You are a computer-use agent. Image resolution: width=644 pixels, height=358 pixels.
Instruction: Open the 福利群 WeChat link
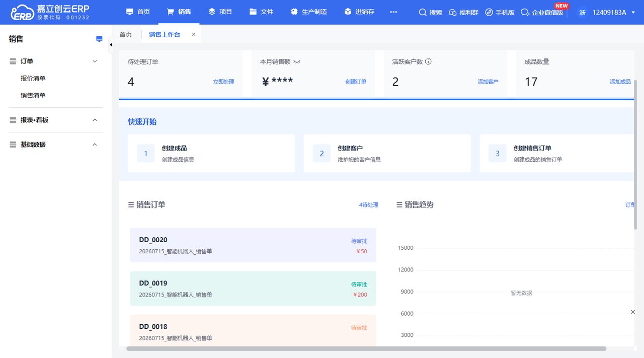tap(463, 12)
